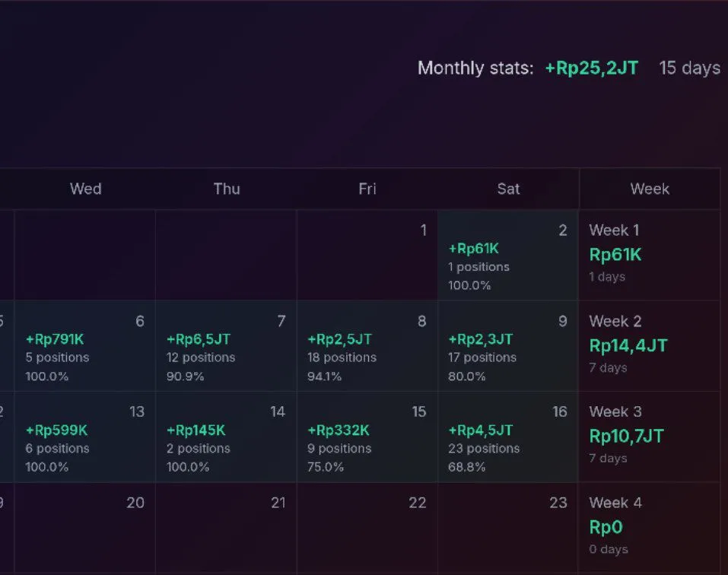Open the Saturday 2 cell showing +Rp61K
Viewport: 728px width, 575px height.
tap(508, 255)
